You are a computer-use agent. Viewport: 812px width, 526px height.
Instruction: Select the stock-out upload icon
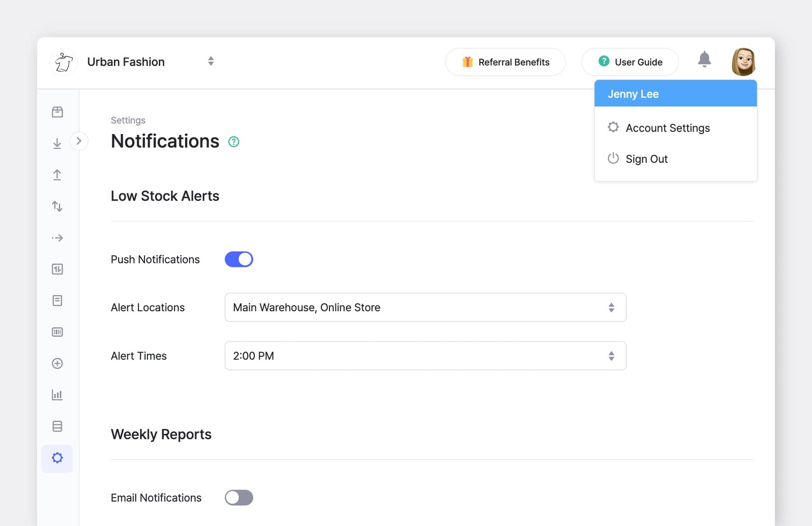(x=57, y=175)
